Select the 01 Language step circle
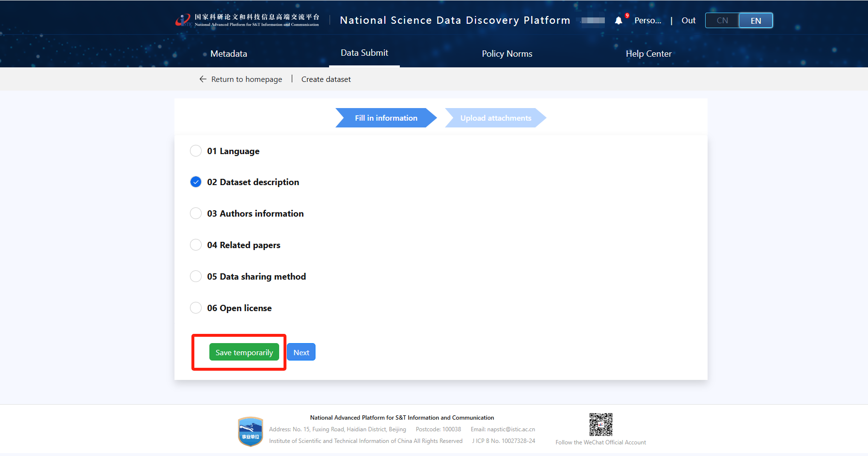 (196, 151)
